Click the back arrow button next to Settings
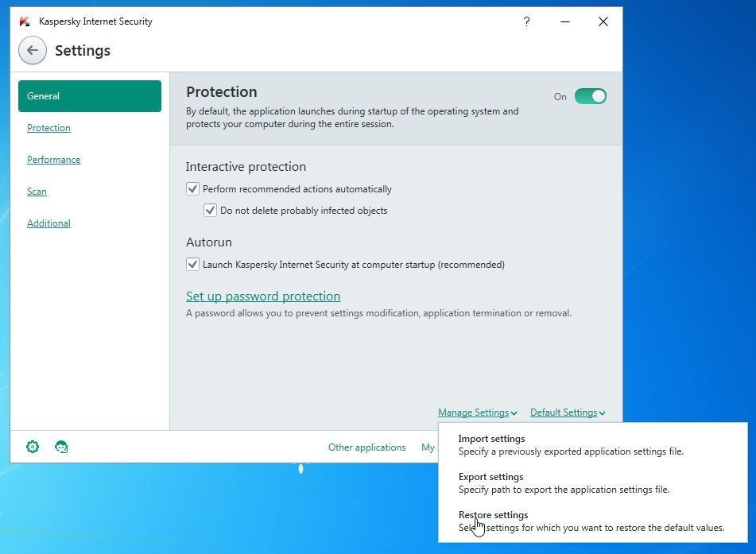 click(x=33, y=50)
